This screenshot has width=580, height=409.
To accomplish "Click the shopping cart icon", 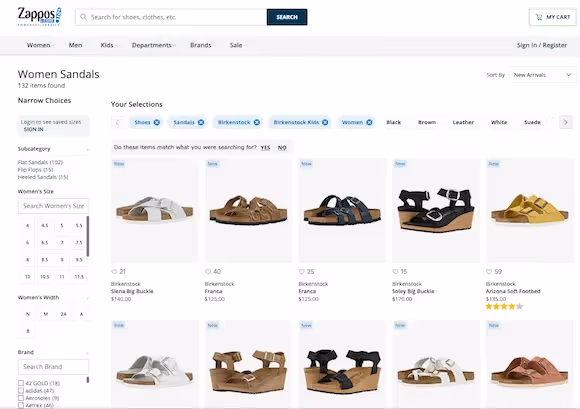I will (x=539, y=17).
